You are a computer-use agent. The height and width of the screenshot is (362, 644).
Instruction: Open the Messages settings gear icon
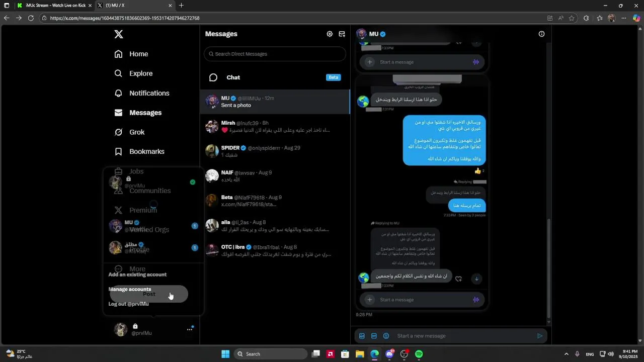click(x=330, y=34)
